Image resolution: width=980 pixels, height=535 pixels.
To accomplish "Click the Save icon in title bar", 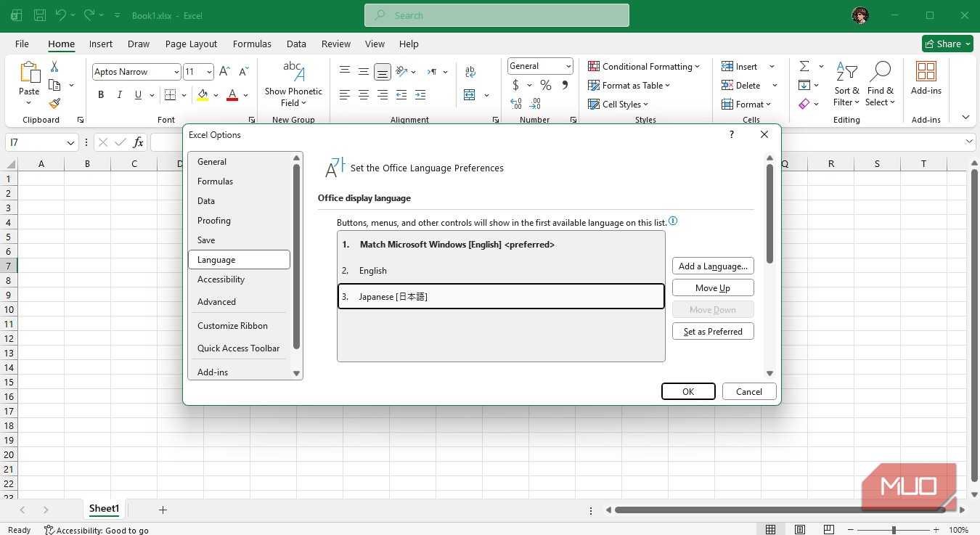I will (40, 15).
